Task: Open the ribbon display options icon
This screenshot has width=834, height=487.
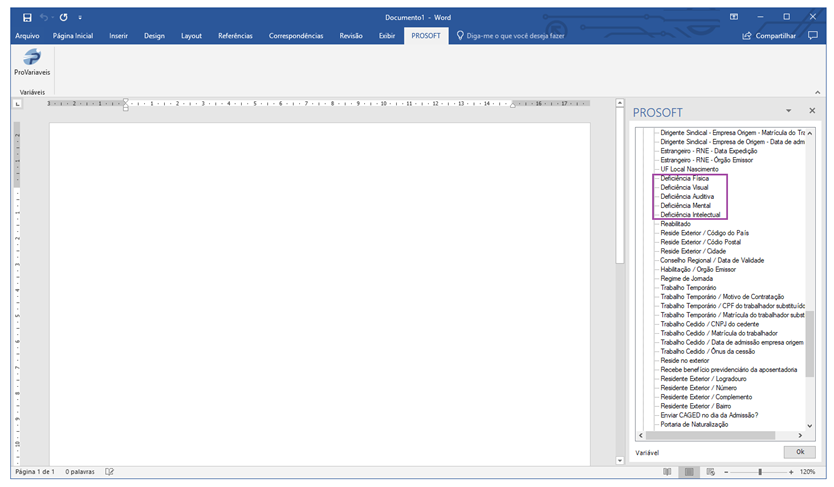Action: 734,17
